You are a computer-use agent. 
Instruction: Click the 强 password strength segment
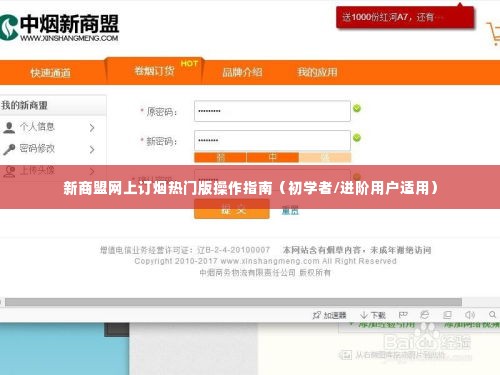point(325,157)
